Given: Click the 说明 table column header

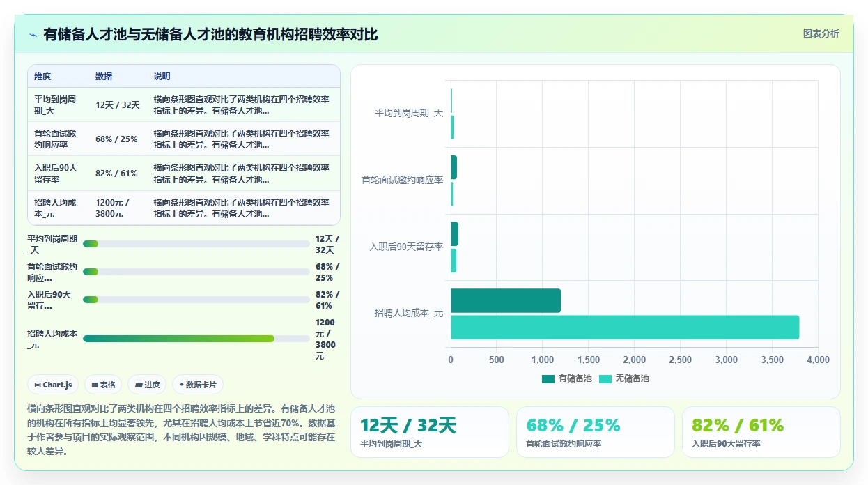Looking at the screenshot, I should pyautogui.click(x=162, y=77).
